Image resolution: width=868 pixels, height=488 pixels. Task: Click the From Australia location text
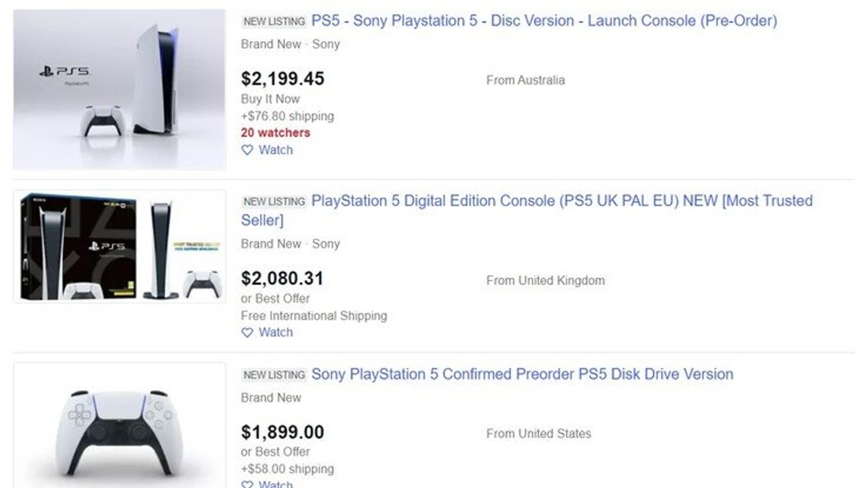coord(525,80)
